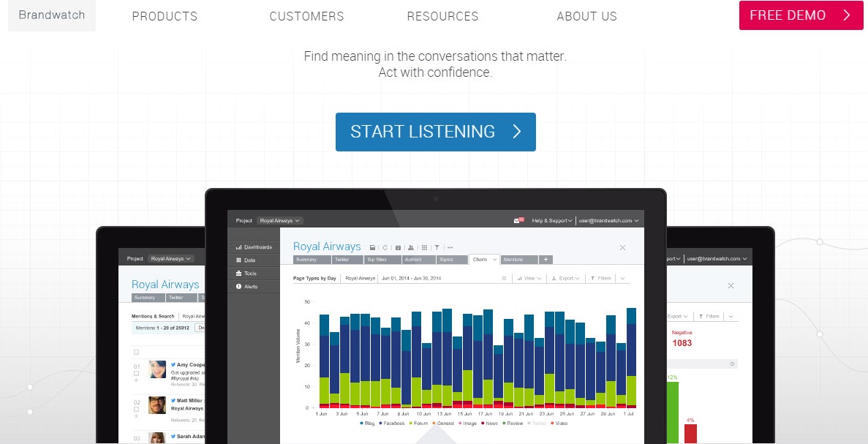Click the calendar icon in dashboard toolbar
The width and height of the screenshot is (868, 444).
(398, 247)
